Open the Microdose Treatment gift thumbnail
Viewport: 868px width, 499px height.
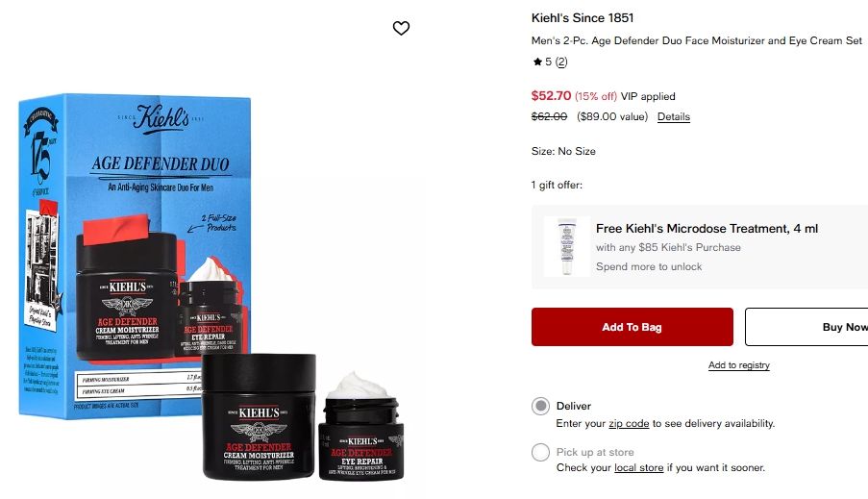[566, 246]
